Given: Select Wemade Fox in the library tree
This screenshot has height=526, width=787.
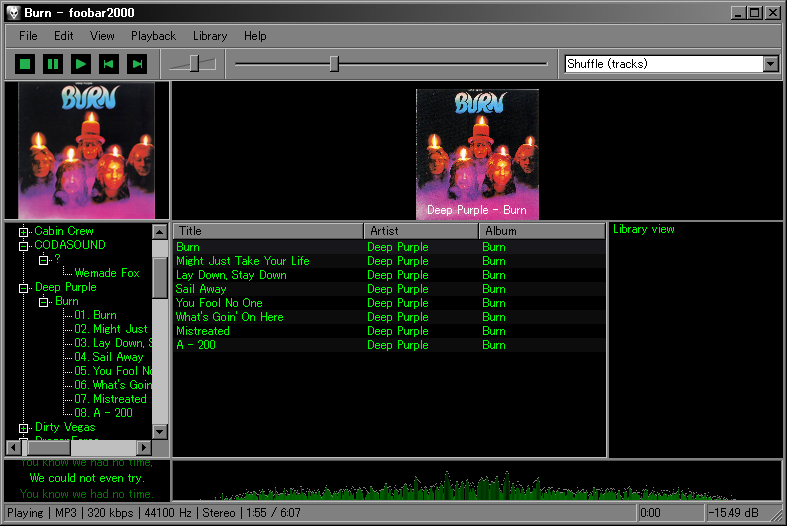Looking at the screenshot, I should point(107,273).
